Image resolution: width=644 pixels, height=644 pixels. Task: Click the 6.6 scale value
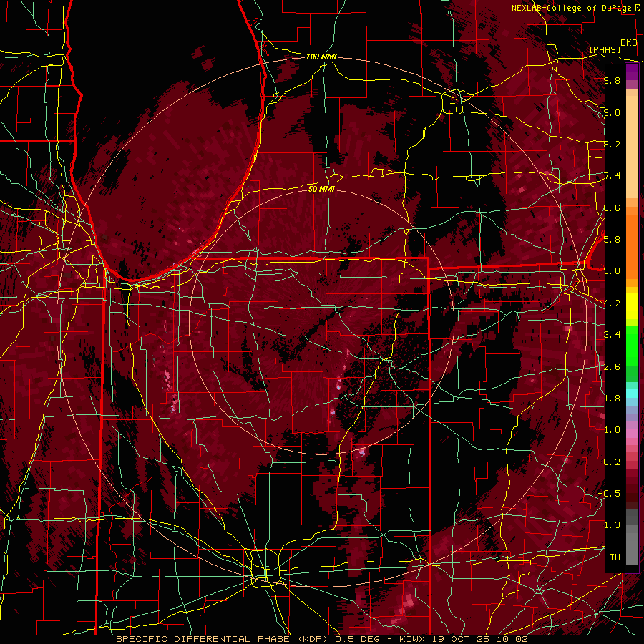click(612, 208)
